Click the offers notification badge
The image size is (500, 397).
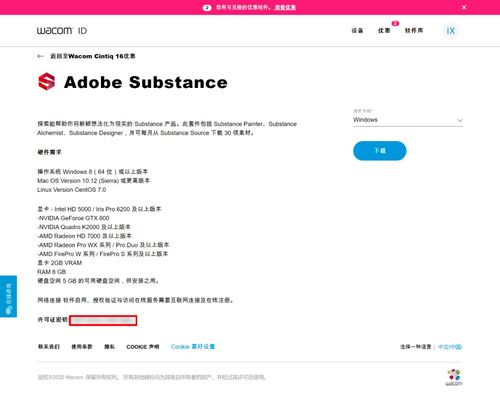click(x=395, y=23)
